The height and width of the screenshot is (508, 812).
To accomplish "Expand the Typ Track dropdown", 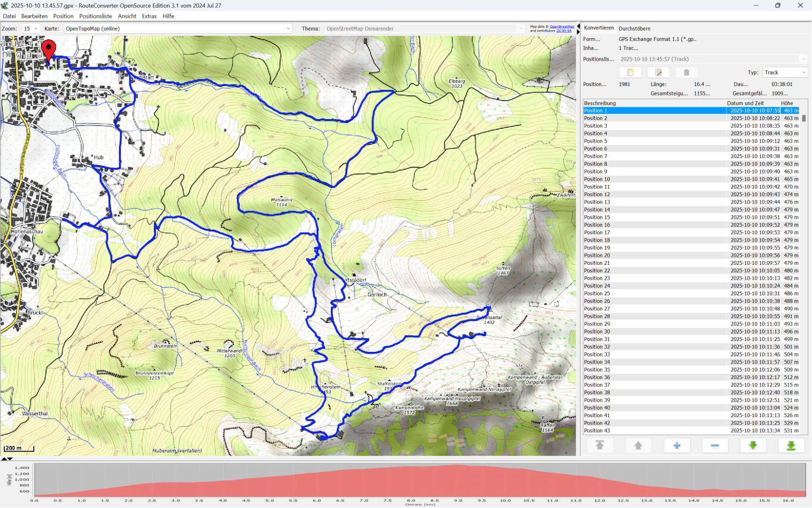I will point(785,72).
